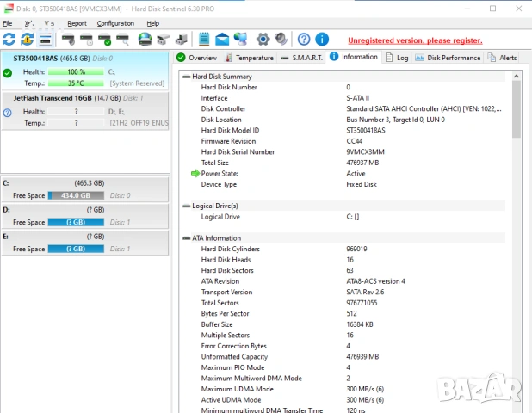This screenshot has height=413, width=532.
Task: Click the envelope send-email toolbar icon
Action: pos(222,40)
